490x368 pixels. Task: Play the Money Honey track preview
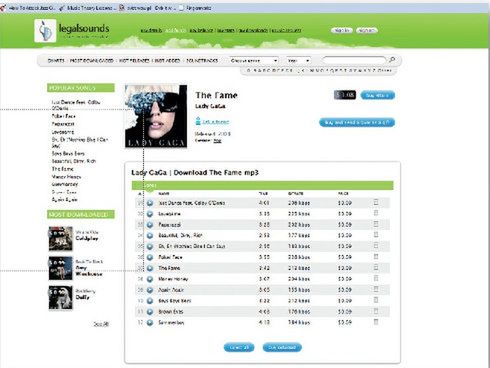pyautogui.click(x=150, y=279)
